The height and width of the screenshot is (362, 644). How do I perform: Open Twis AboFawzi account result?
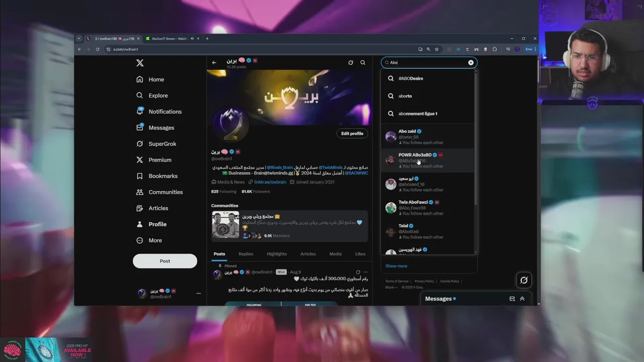pyautogui.click(x=427, y=208)
